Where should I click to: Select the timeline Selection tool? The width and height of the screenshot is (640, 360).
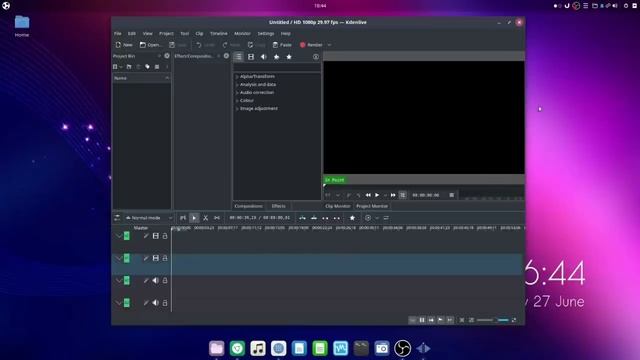(194, 218)
